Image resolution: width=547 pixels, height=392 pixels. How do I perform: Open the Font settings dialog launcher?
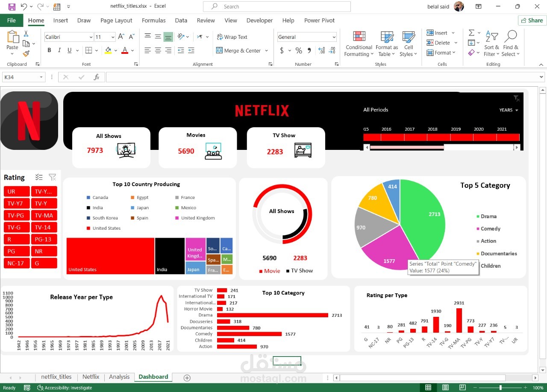click(x=136, y=64)
